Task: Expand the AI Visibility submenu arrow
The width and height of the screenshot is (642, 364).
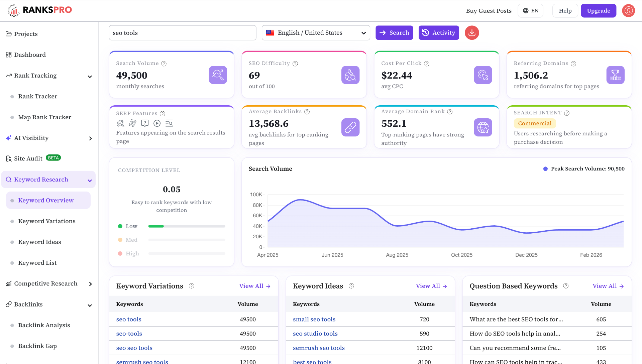Action: (x=90, y=138)
